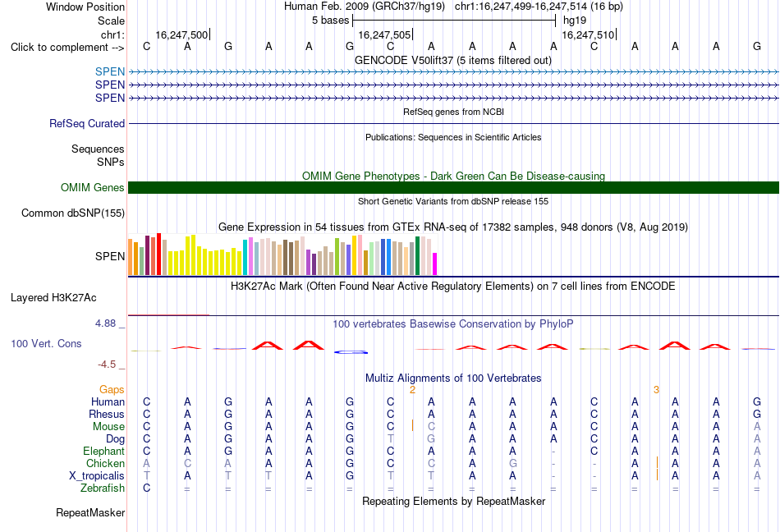The height and width of the screenshot is (532, 780).
Task: Click the 4.88 PhyloP upper axis value
Action: (x=105, y=323)
